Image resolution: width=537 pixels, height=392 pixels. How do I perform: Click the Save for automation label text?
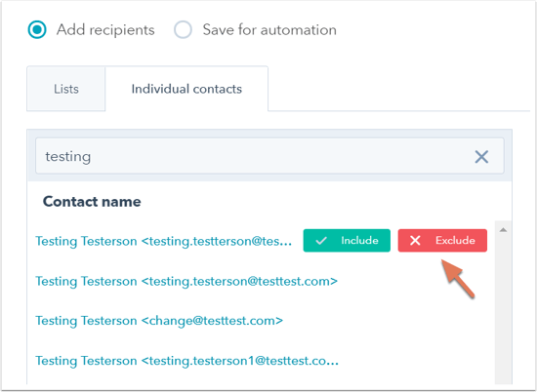click(x=269, y=30)
